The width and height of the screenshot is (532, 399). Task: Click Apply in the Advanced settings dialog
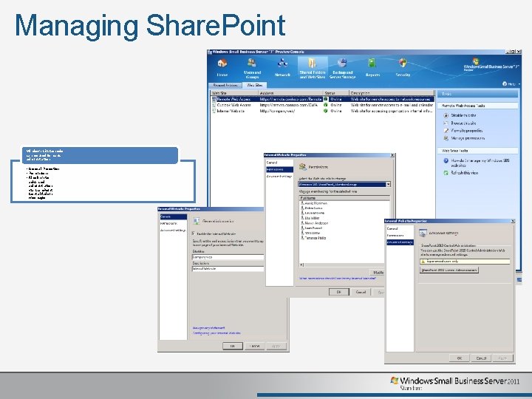click(x=502, y=358)
